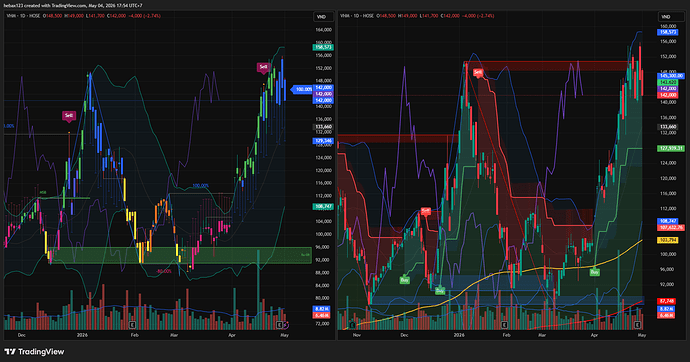Select the magenta Sell signal near December in left chart
Viewport: 690px width, 362px height.
(69, 116)
